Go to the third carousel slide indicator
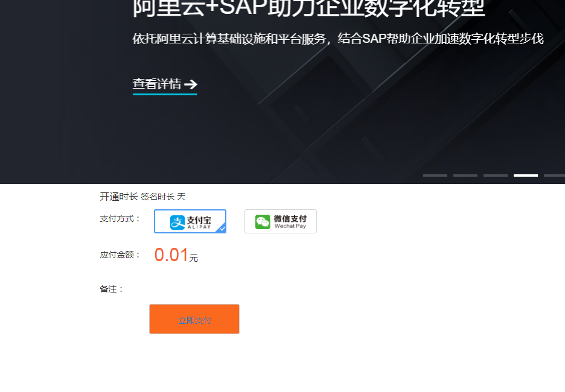The height and width of the screenshot is (392, 565). (496, 175)
